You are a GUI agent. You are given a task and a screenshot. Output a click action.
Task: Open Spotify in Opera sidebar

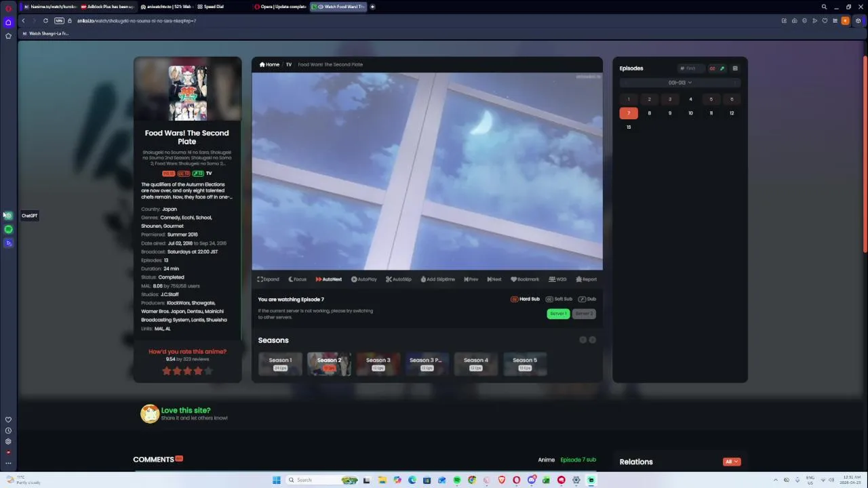pyautogui.click(x=8, y=229)
